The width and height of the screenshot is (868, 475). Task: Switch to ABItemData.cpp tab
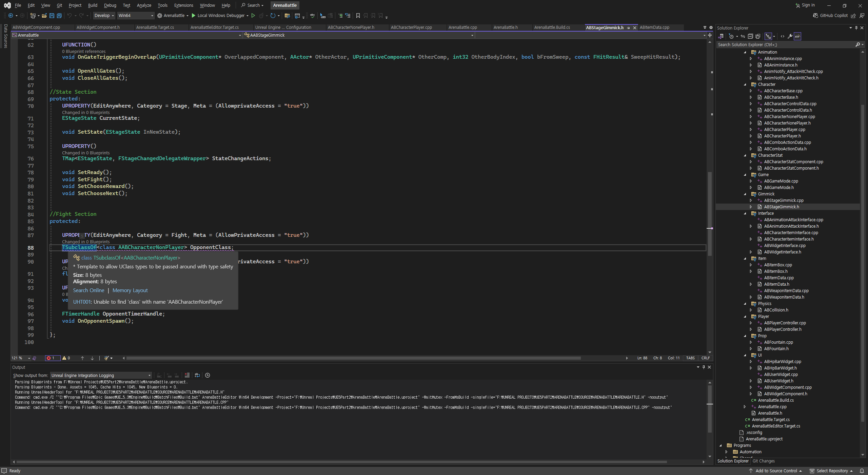pyautogui.click(x=654, y=27)
